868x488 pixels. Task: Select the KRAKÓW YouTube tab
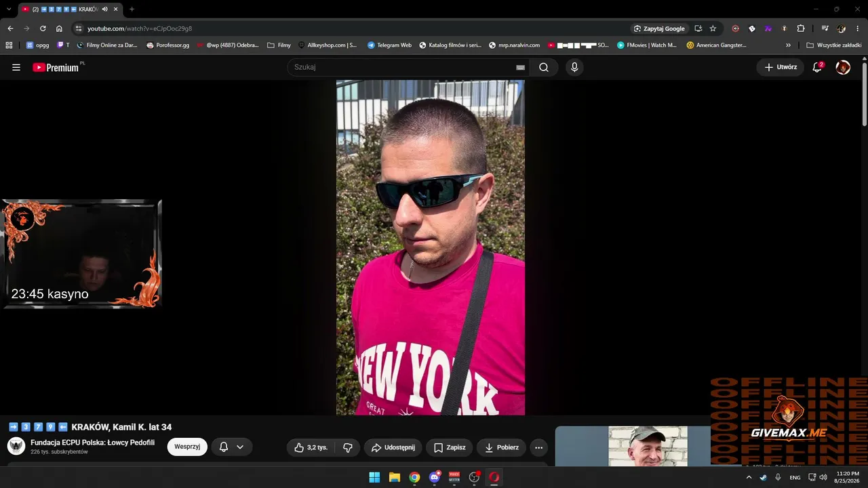coord(70,9)
